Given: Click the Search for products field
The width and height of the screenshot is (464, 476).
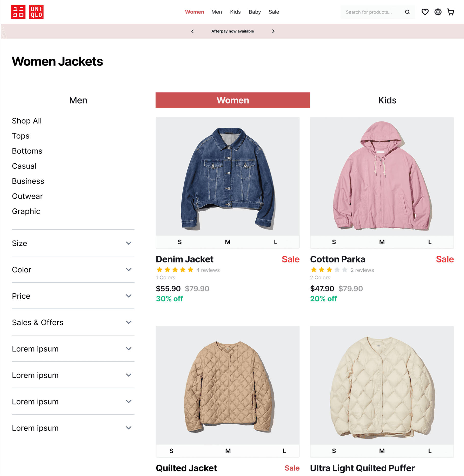Looking at the screenshot, I should coord(373,12).
